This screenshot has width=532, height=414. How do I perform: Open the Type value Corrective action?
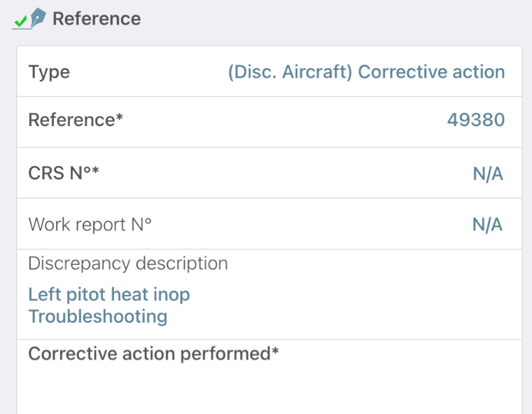click(431, 71)
